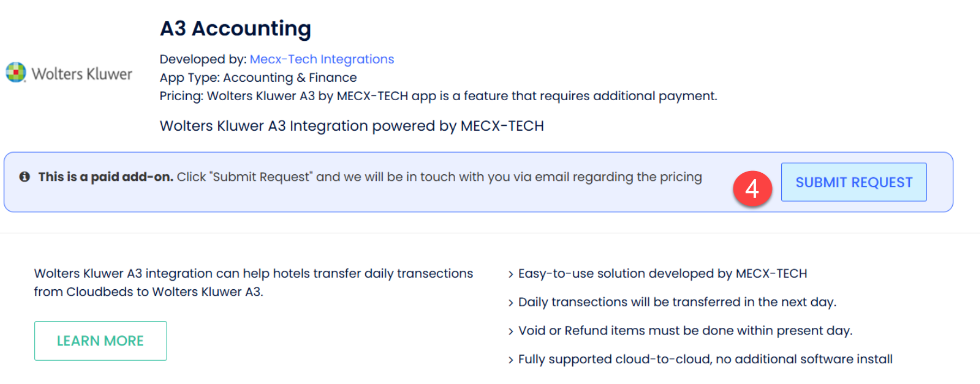This screenshot has width=980, height=384.
Task: Select the "Easy-to-use solution developed by MECX-TECH" text
Action: 662,273
